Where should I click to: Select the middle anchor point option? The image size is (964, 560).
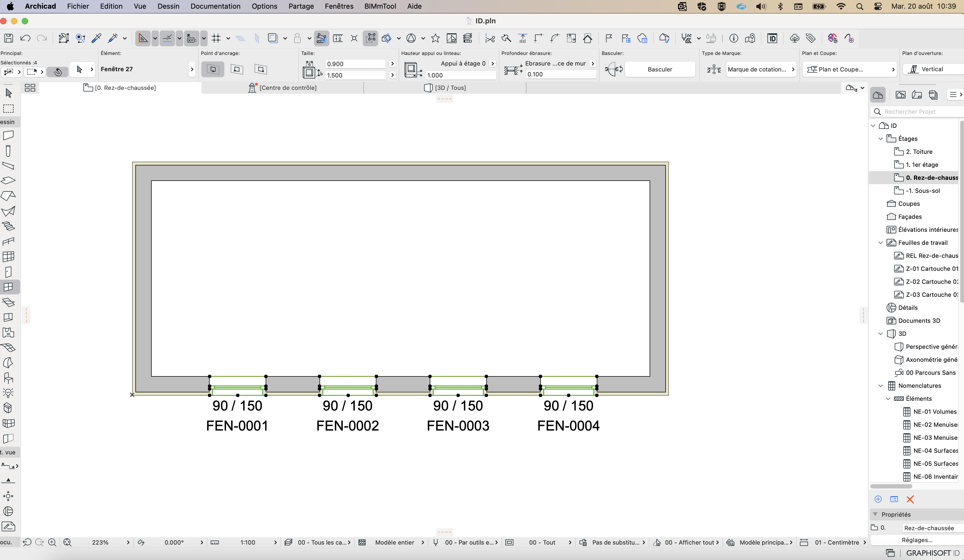(237, 69)
